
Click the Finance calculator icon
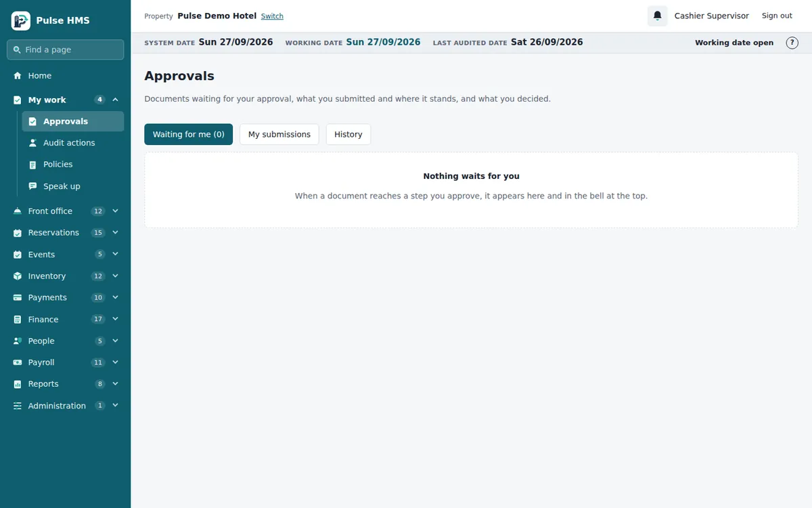click(x=18, y=319)
